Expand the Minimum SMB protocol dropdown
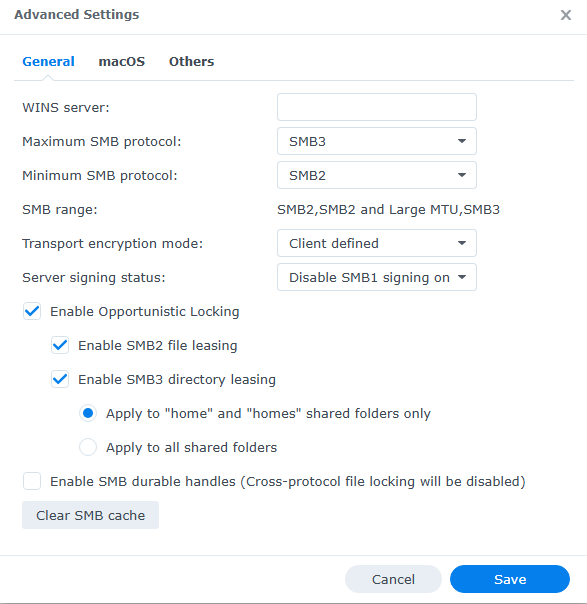This screenshot has width=587, height=604. click(377, 175)
